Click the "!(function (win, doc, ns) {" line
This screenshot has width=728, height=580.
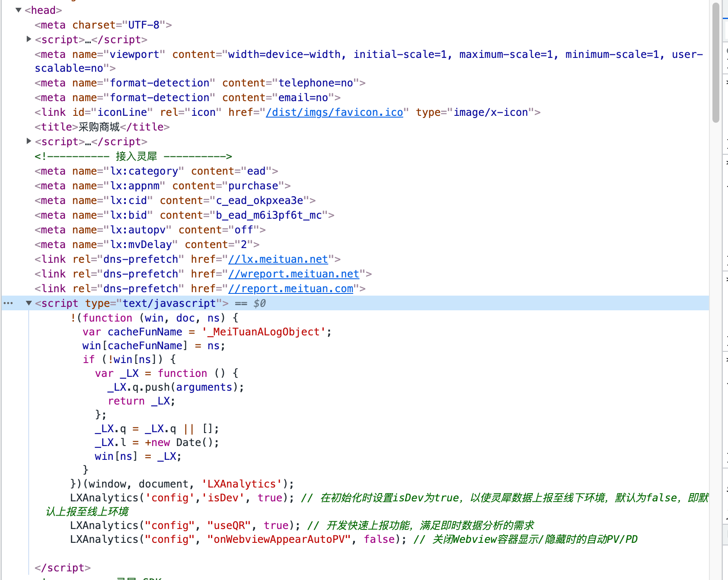(154, 318)
